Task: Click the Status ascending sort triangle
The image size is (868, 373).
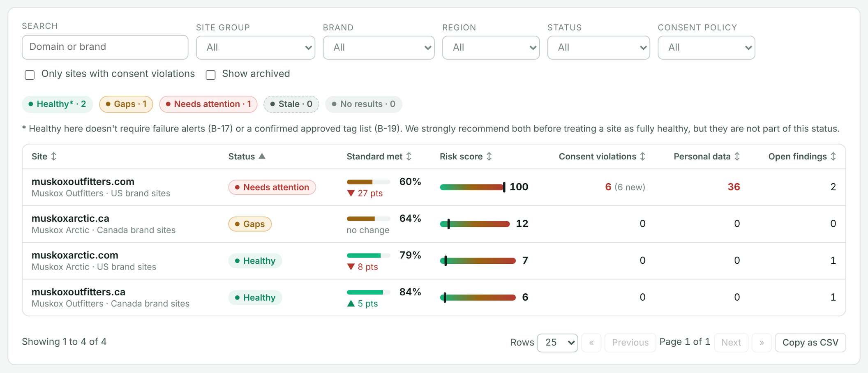Action: coord(262,156)
